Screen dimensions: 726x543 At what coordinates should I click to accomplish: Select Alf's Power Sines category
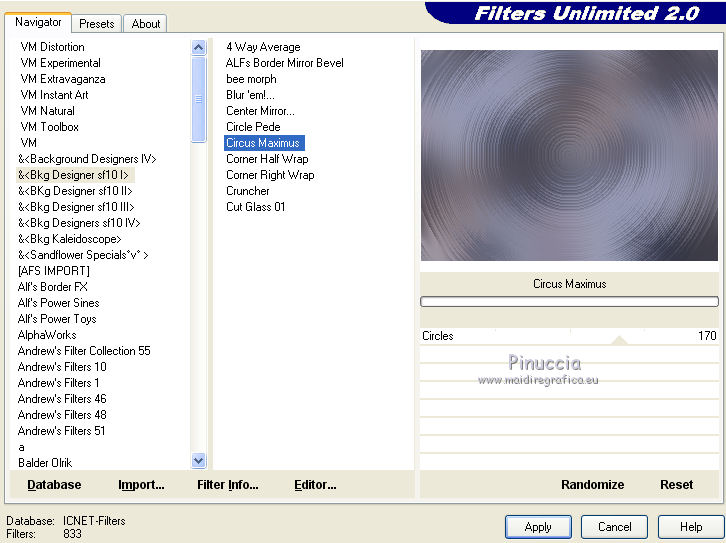58,303
